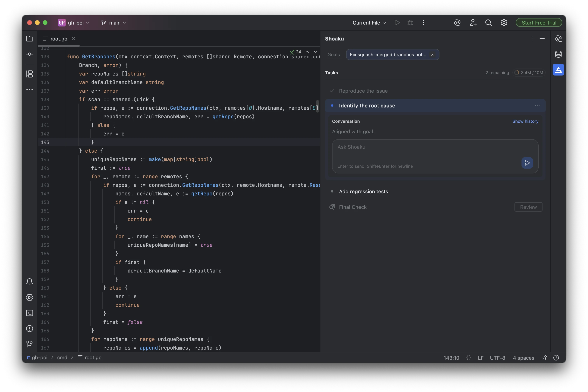Screen dimensions: 588x392
Task: Open the Services run icon in sidebar
Action: click(x=30, y=297)
